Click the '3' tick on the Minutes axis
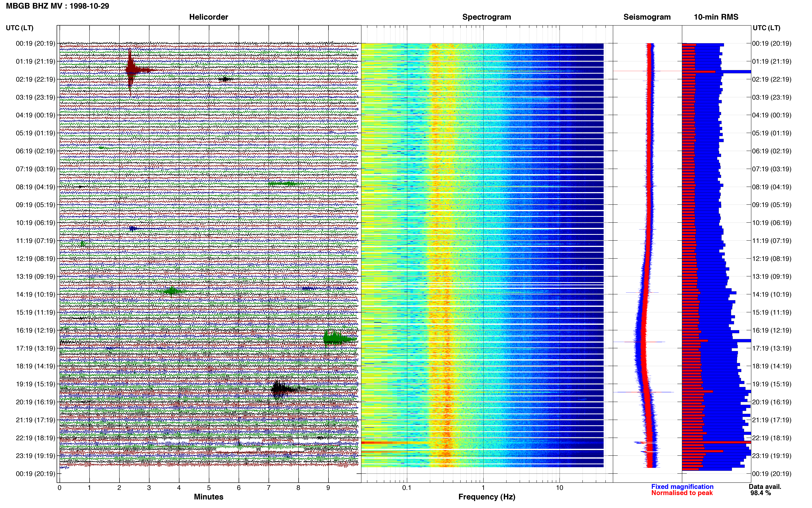The height and width of the screenshot is (508, 812). [149, 487]
